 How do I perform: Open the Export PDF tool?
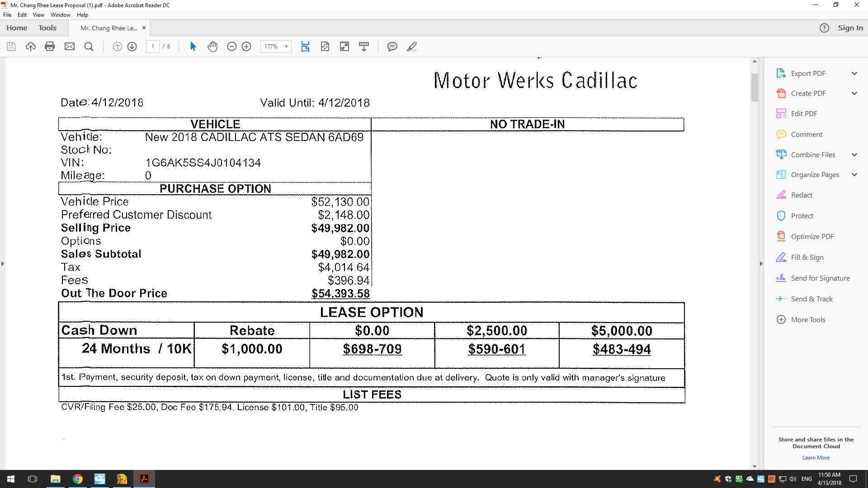click(808, 73)
